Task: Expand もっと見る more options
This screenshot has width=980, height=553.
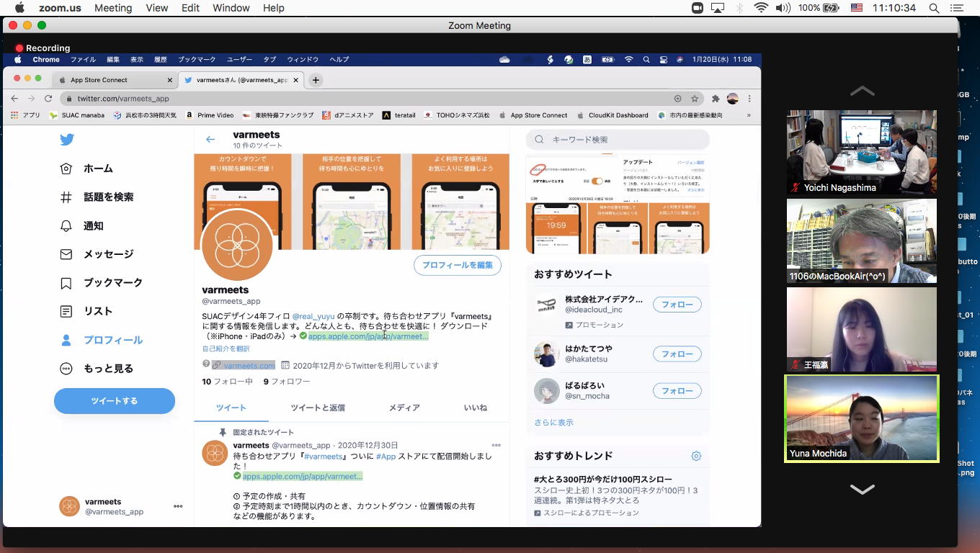Action: (x=97, y=369)
